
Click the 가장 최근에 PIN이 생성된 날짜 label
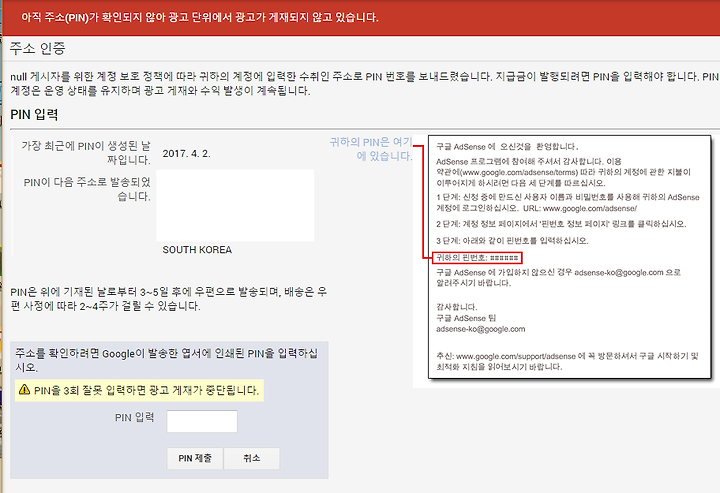[x=86, y=153]
